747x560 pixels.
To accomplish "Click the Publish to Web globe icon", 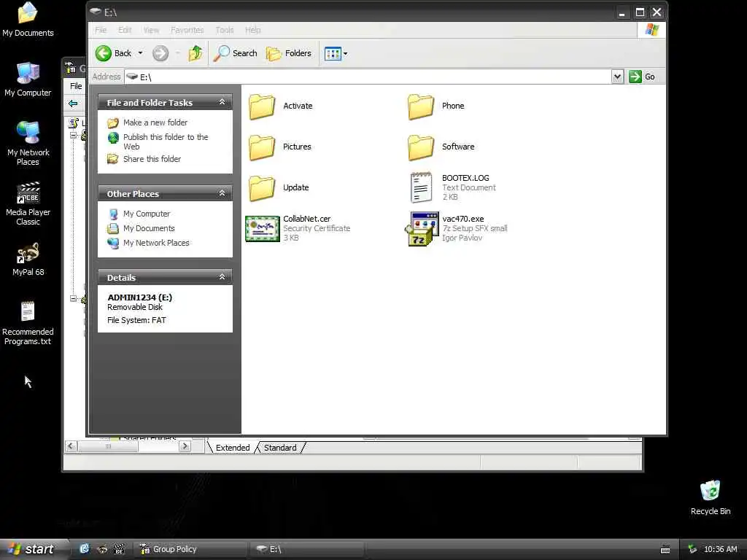I will tap(113, 138).
